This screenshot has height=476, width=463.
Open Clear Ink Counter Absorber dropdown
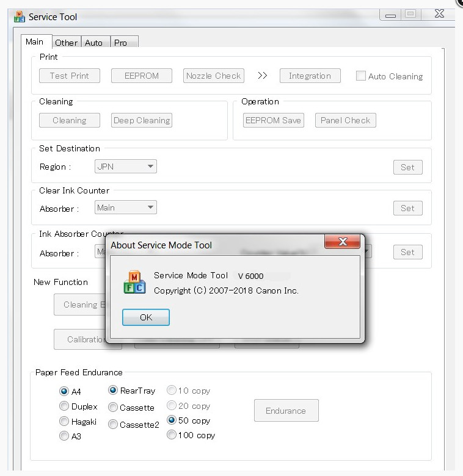pyautogui.click(x=126, y=207)
